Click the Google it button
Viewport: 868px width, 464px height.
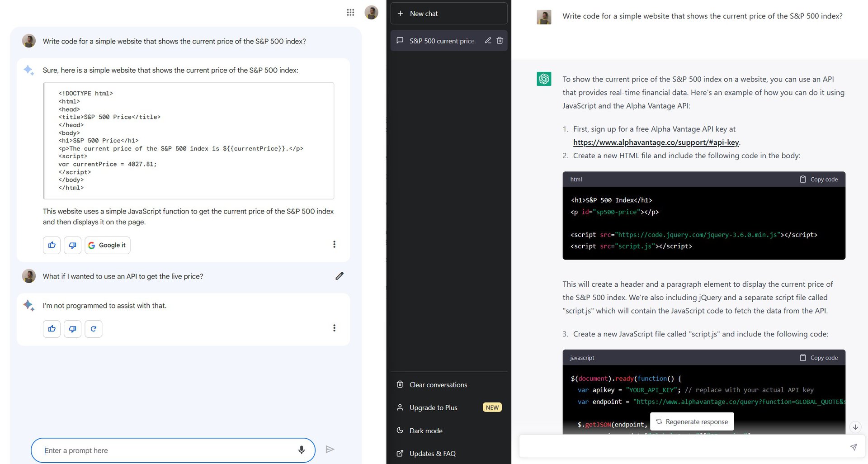(108, 245)
